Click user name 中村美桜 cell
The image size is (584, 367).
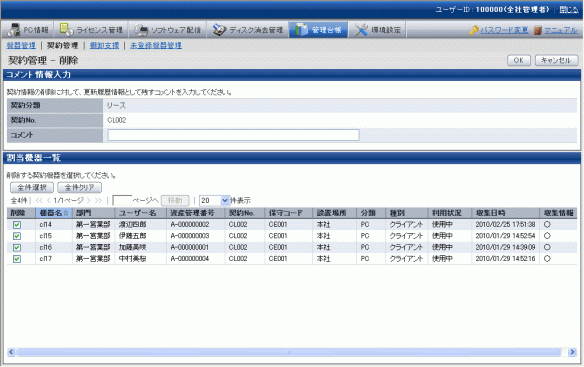click(x=132, y=259)
